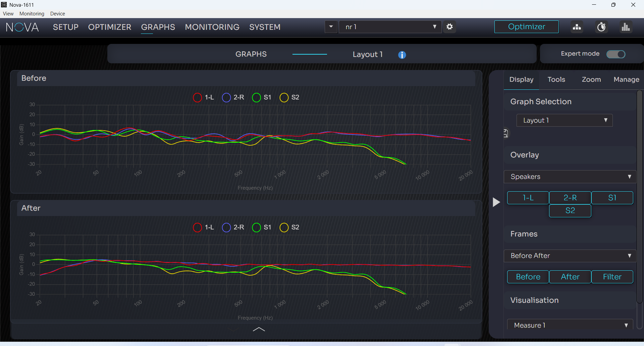Click the NOVA logo
This screenshot has height=346, width=644.
pyautogui.click(x=22, y=27)
